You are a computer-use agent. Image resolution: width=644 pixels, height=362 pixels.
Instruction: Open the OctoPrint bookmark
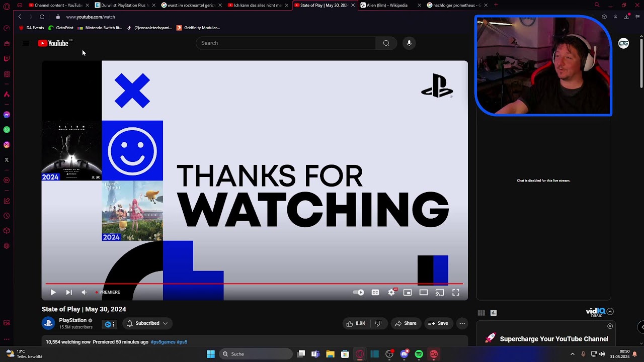point(61,28)
